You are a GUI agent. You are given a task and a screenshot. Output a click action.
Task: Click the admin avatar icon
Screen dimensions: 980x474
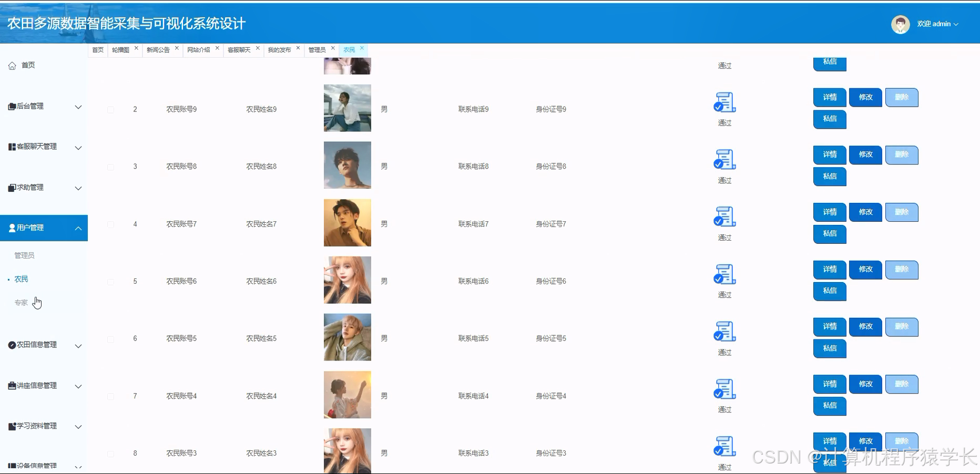900,24
